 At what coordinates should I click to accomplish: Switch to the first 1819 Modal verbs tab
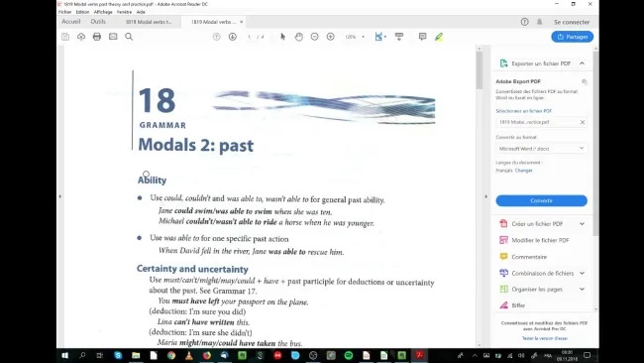[149, 22]
